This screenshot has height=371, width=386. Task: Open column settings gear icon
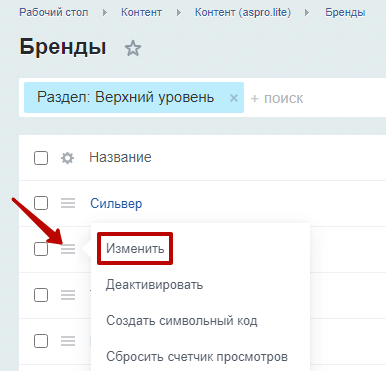click(x=67, y=158)
